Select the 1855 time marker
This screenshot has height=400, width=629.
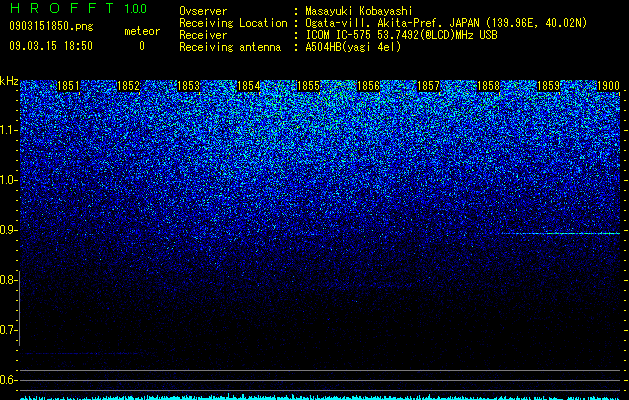(x=308, y=86)
